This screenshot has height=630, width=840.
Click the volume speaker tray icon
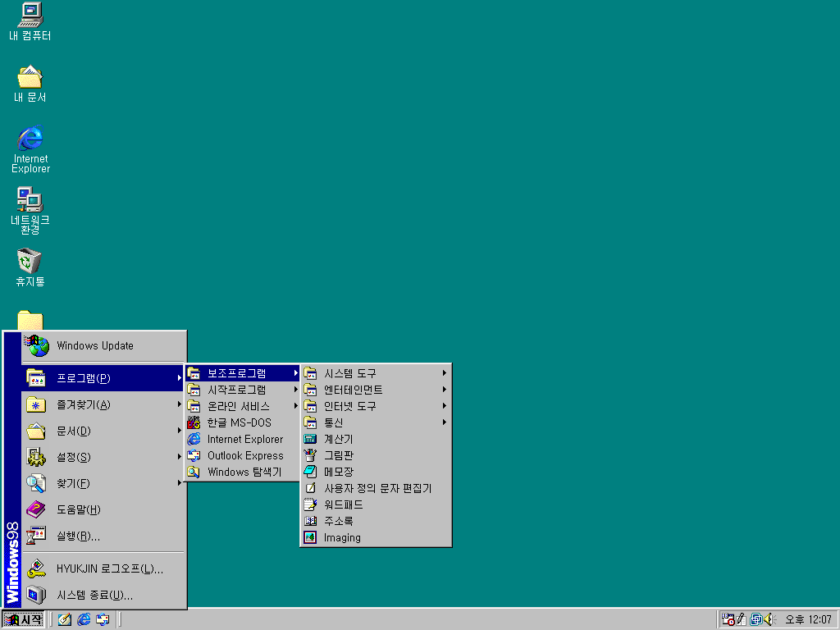[770, 619]
